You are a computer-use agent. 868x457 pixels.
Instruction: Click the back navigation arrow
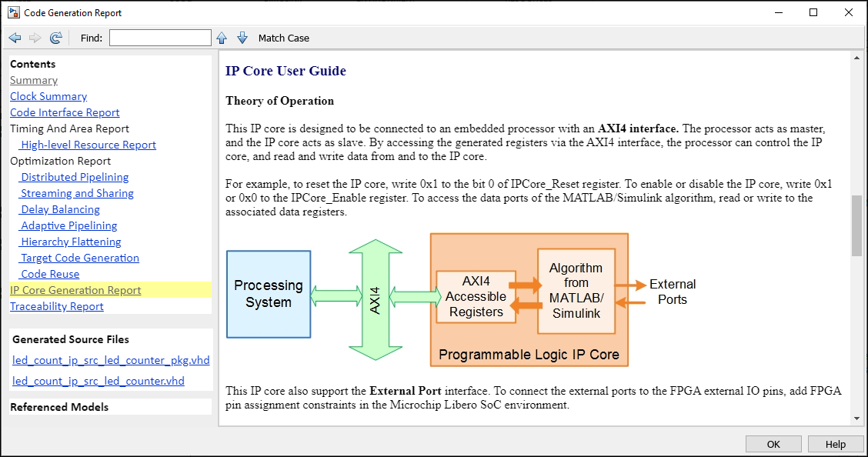(x=14, y=37)
